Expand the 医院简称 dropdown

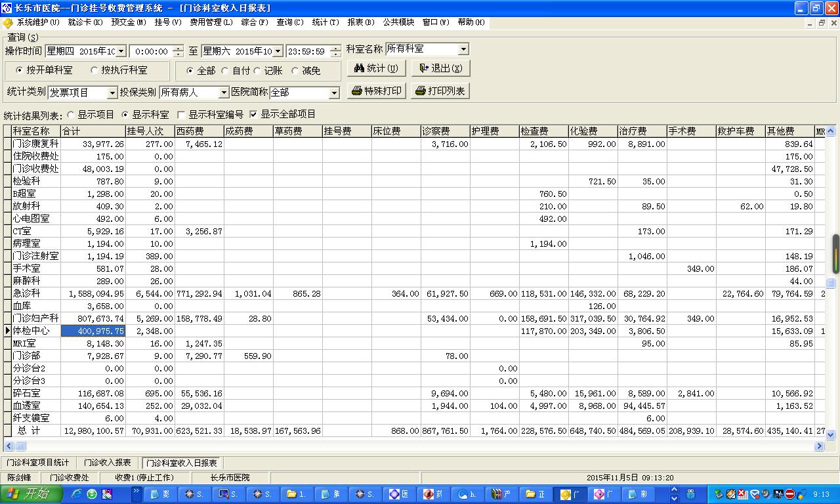click(334, 93)
